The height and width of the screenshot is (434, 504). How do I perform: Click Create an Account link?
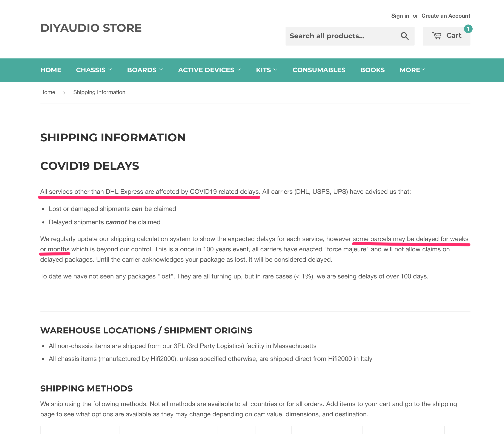point(446,16)
